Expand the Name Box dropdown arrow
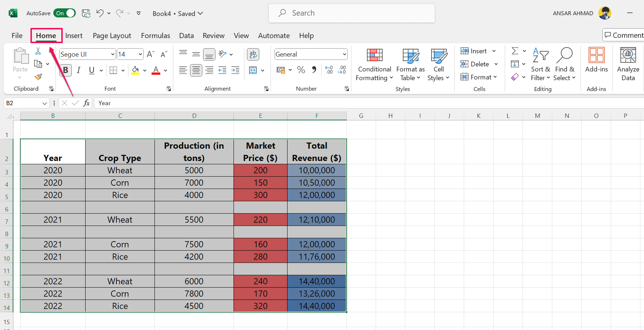This screenshot has height=330, width=644. tap(45, 103)
